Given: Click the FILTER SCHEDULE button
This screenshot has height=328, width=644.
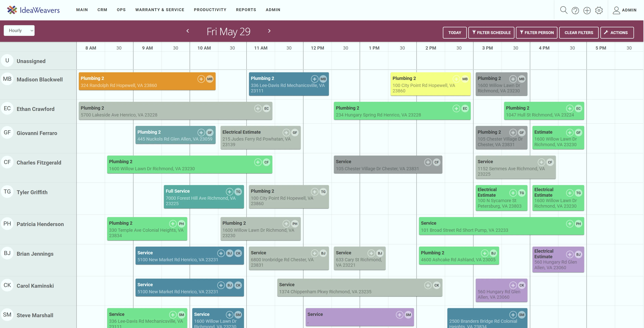Looking at the screenshot, I should (x=491, y=33).
